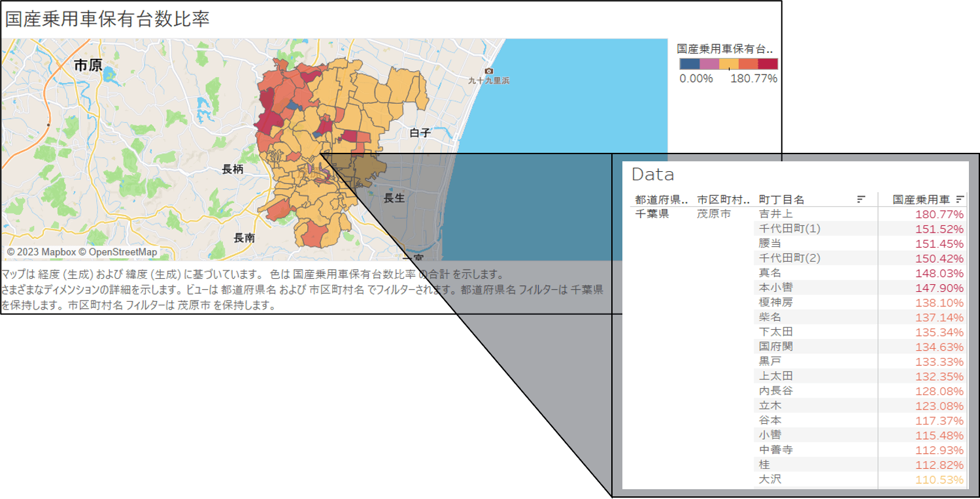This screenshot has height=499, width=980.
Task: Click the 148.03% value for 真名
Action: [x=939, y=273]
